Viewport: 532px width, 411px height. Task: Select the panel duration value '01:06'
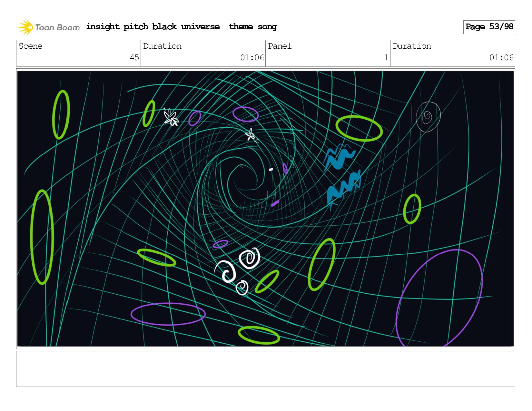click(x=501, y=58)
